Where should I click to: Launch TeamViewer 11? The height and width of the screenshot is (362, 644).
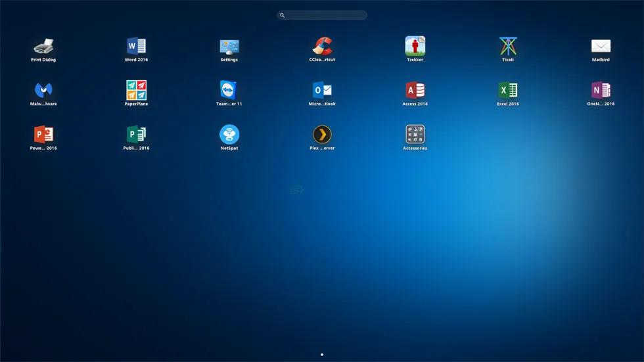pos(229,90)
